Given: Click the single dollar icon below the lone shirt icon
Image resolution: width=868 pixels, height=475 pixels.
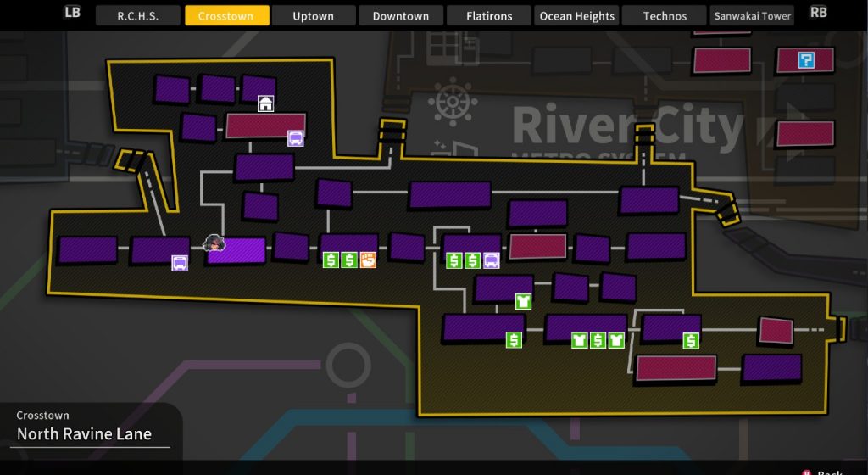Looking at the screenshot, I should coord(515,340).
